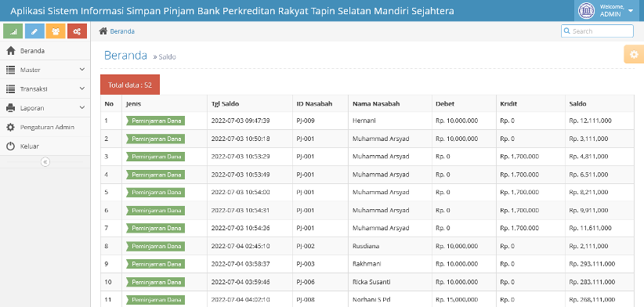This screenshot has width=644, height=307.
Task: Click the orange users shortcut button
Action: [56, 31]
